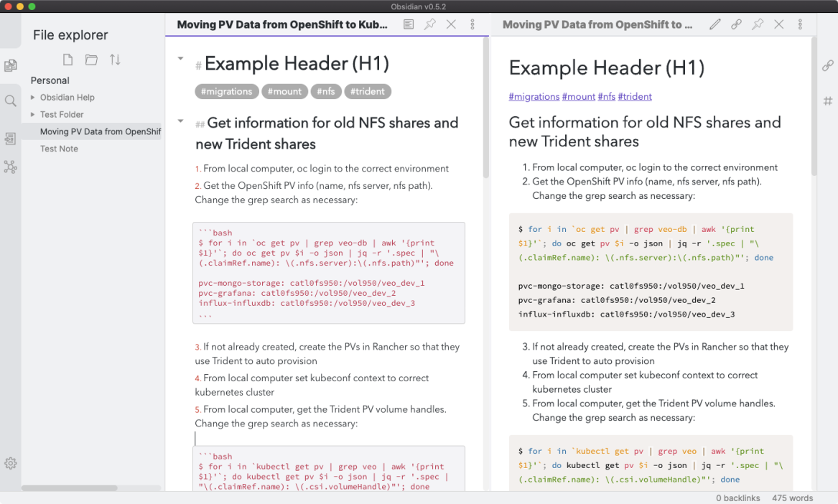Screen dimensions: 838x504
Task: Open the tag pane hash icon
Action: [x=828, y=101]
